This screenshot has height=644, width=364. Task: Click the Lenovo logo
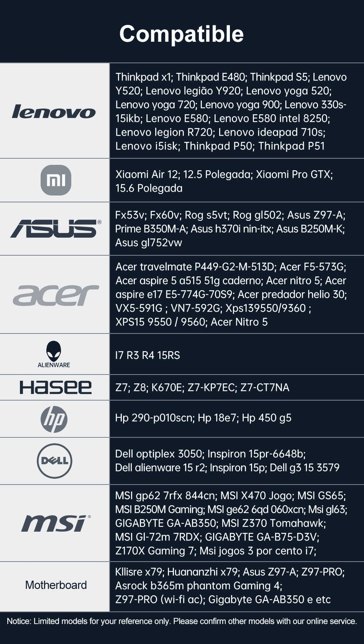[x=54, y=112]
